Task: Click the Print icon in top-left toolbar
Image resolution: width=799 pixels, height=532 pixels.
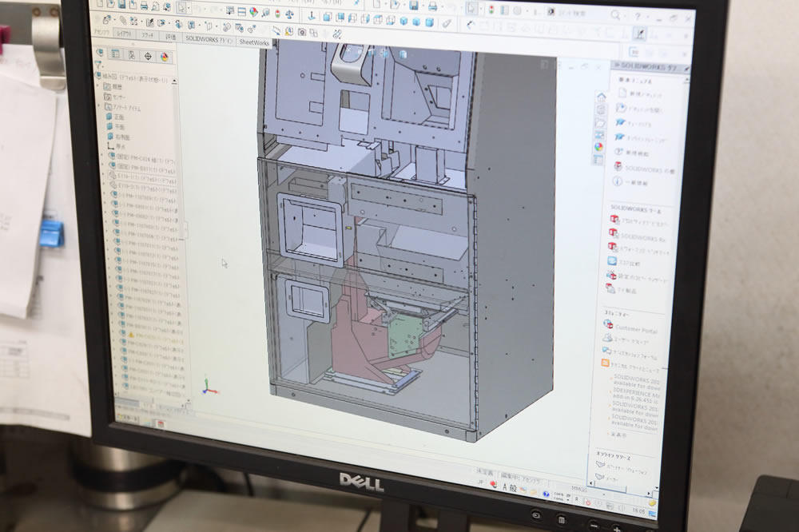Action: [x=144, y=6]
